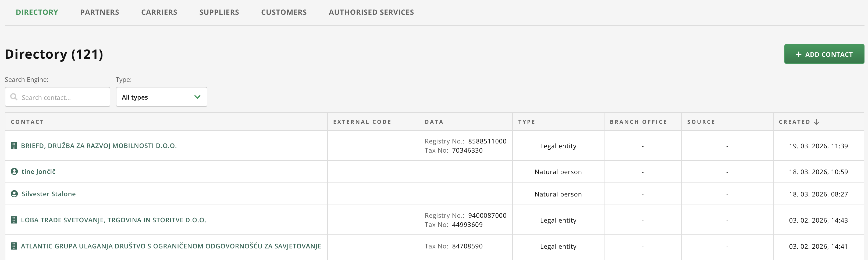Select the Customers tab
Screen dimensions: 868x260
click(x=284, y=12)
